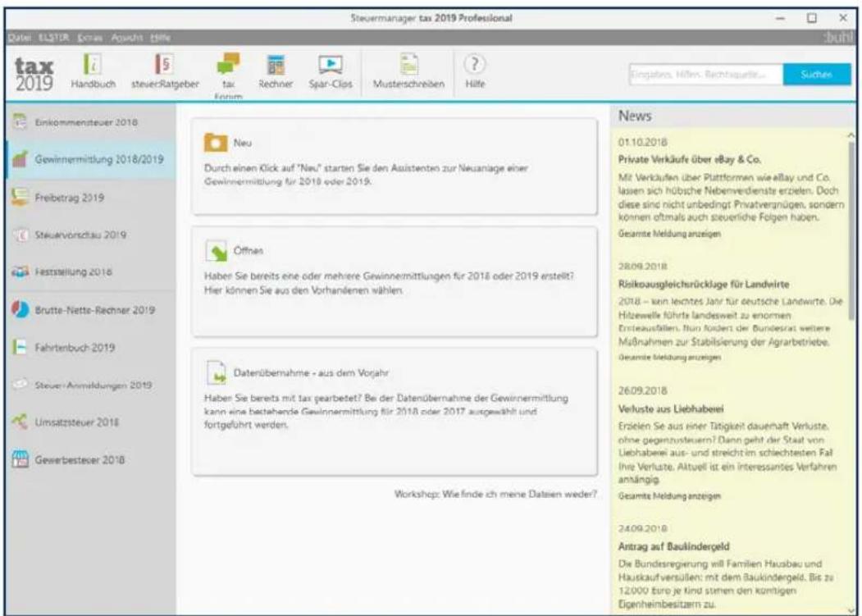Click the news date 26.09.2018
Viewport: 862px width, 616px height.
tap(643, 391)
